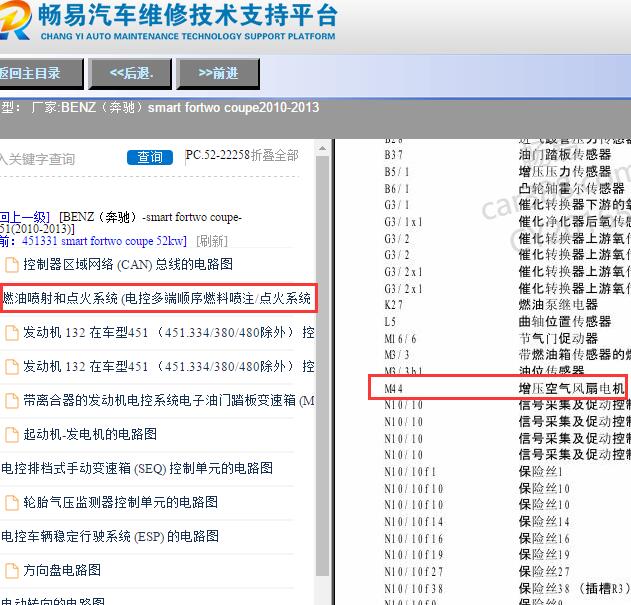The height and width of the screenshot is (605, 631).
Task: Select 燃油喷射和点火系统 circuit entry
Action: pyautogui.click(x=158, y=298)
